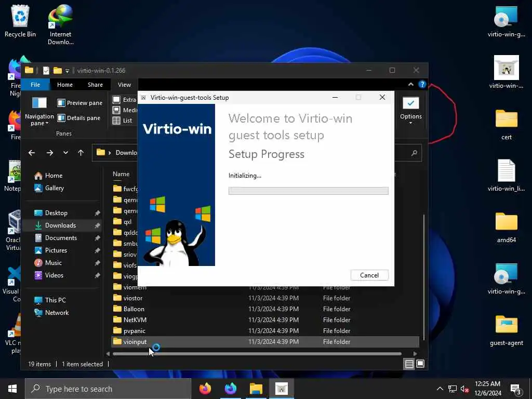Select the viomem folder row
The width and height of the screenshot is (532, 399).
(x=265, y=288)
